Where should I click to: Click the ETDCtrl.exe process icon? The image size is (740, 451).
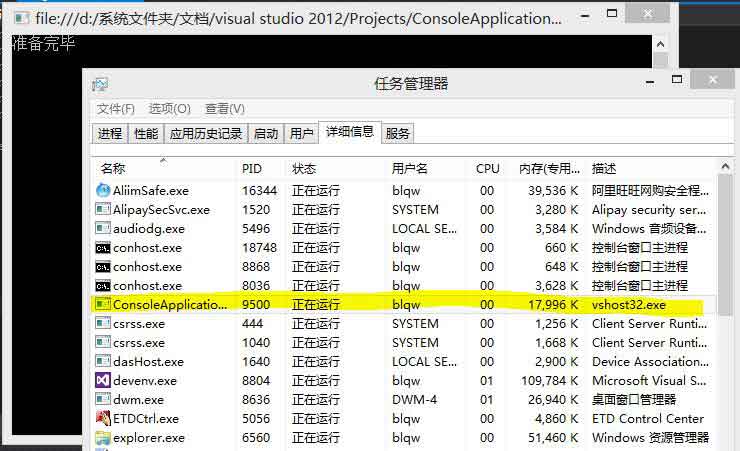(103, 418)
